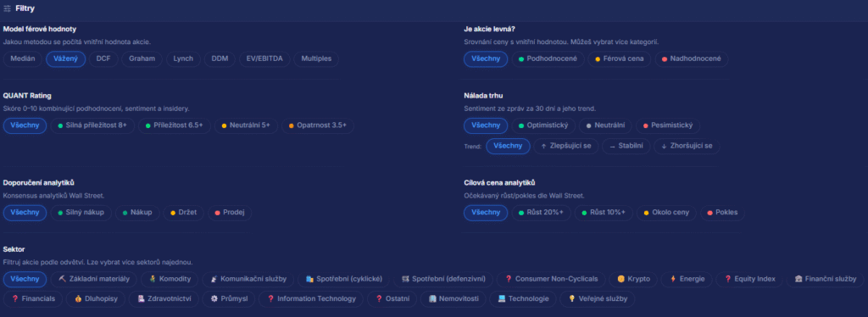The width and height of the screenshot is (868, 317).
Task: Click the Energie lightning icon
Action: [x=672, y=280]
